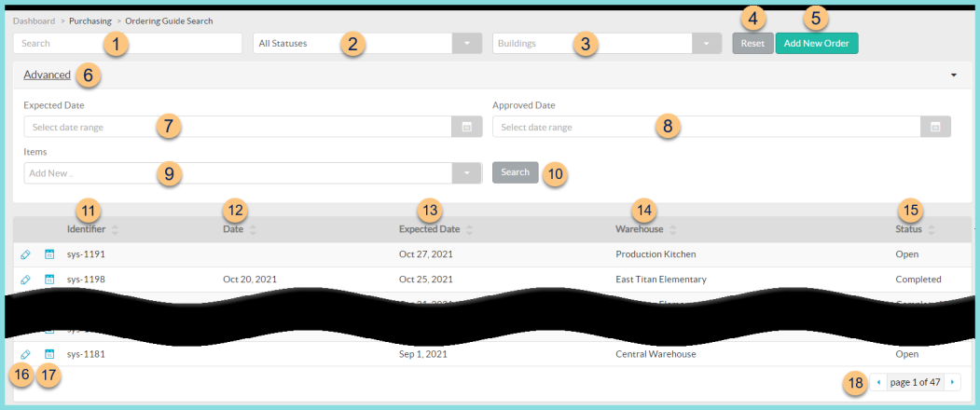The width and height of the screenshot is (980, 410).
Task: Sort by the Expected Date column arrows
Action: (469, 230)
